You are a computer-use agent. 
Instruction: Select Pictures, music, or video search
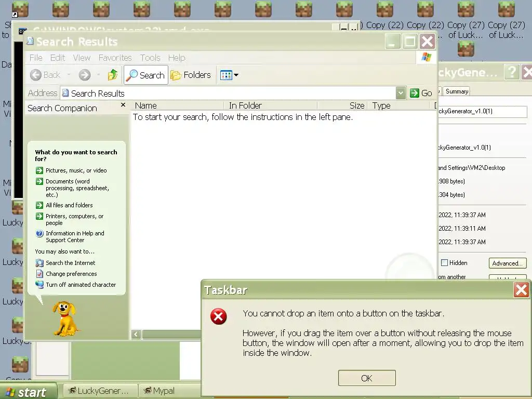[x=76, y=170]
